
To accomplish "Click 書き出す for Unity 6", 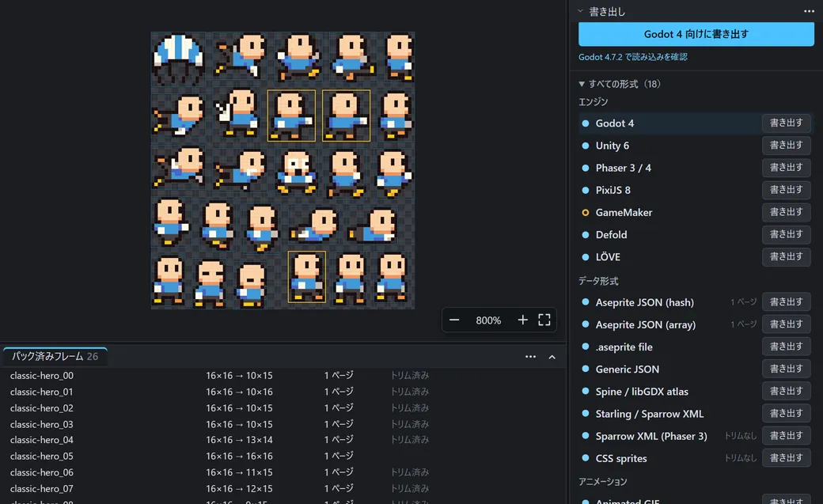I will coord(787,146).
